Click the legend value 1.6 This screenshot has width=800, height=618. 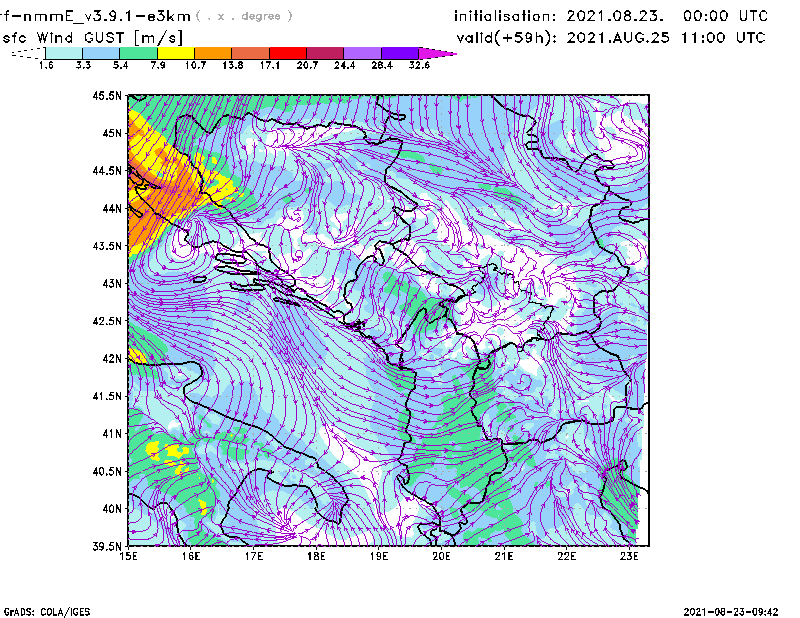coord(46,65)
